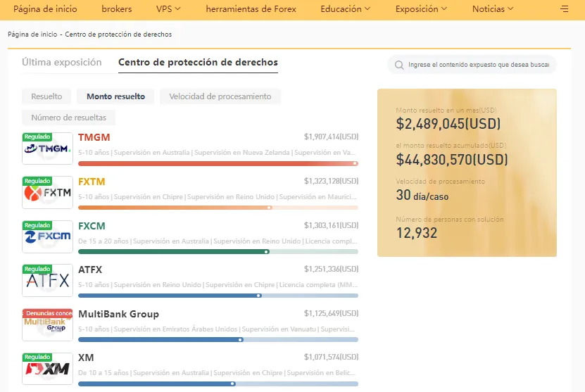Click the FXCM green progress bar
Image resolution: width=585 pixels, height=392 pixels.
coord(218,252)
